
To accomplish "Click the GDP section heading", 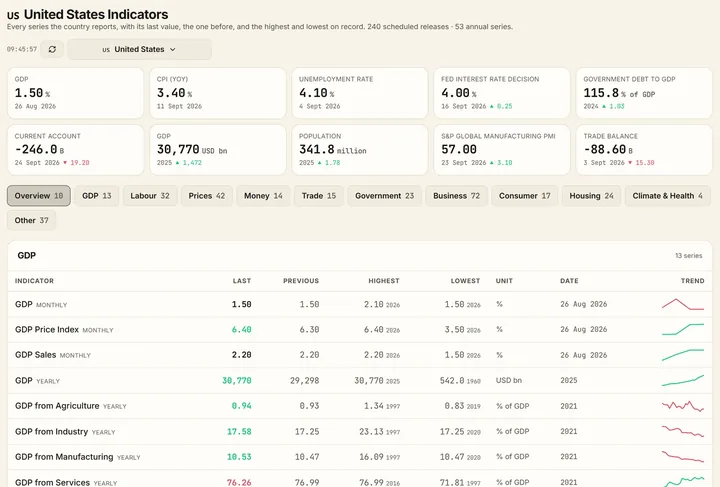I will click(27, 256).
